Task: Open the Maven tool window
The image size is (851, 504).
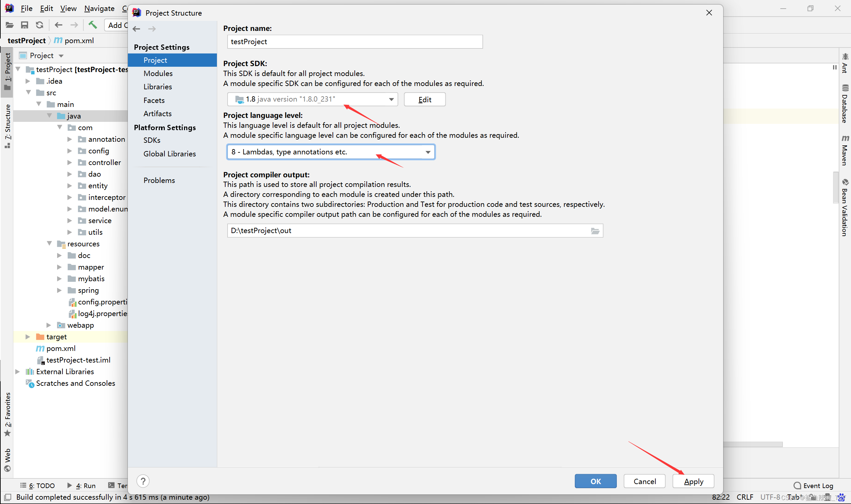Action: [x=845, y=150]
